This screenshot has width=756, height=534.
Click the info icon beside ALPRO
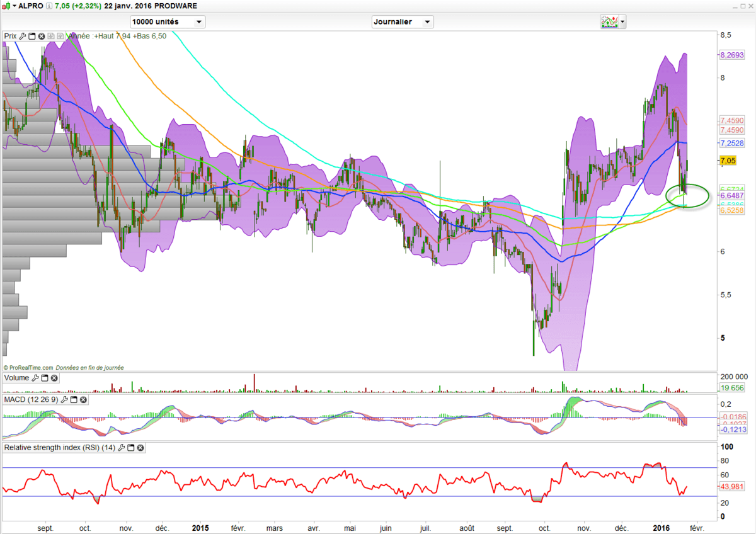49,6
